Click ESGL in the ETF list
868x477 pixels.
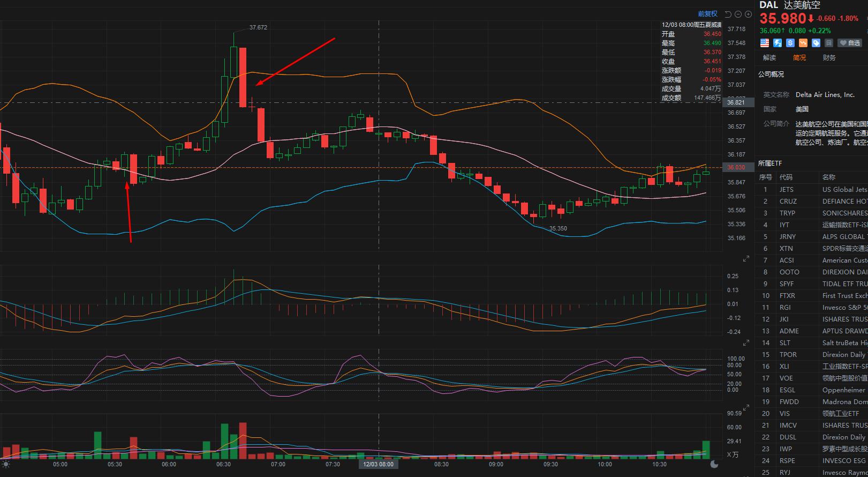tap(787, 390)
